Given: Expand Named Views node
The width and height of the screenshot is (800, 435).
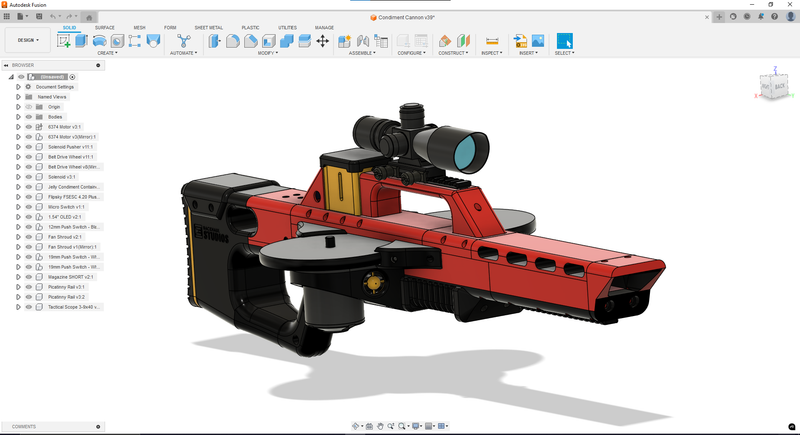Looking at the screenshot, I should click(18, 97).
